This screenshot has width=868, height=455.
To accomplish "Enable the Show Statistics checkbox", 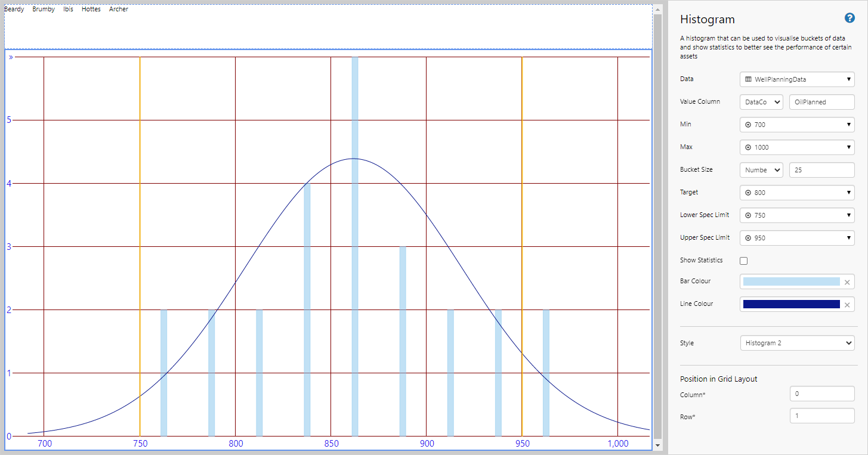I will coord(743,261).
